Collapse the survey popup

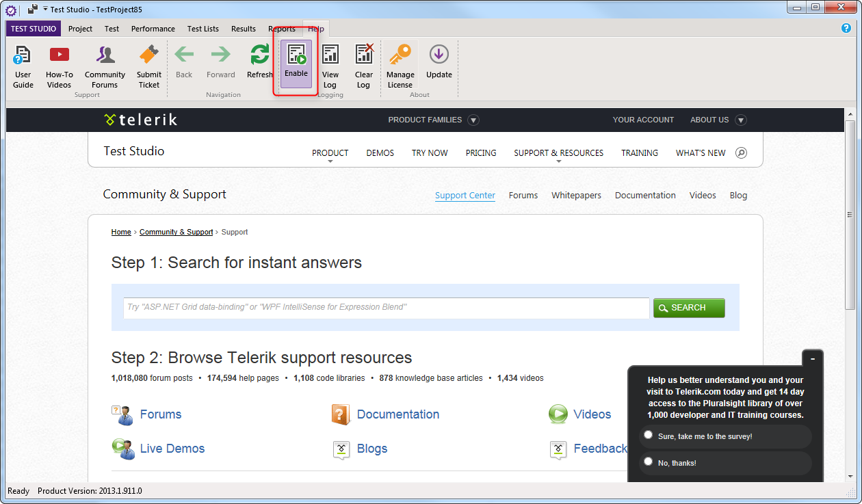click(813, 358)
